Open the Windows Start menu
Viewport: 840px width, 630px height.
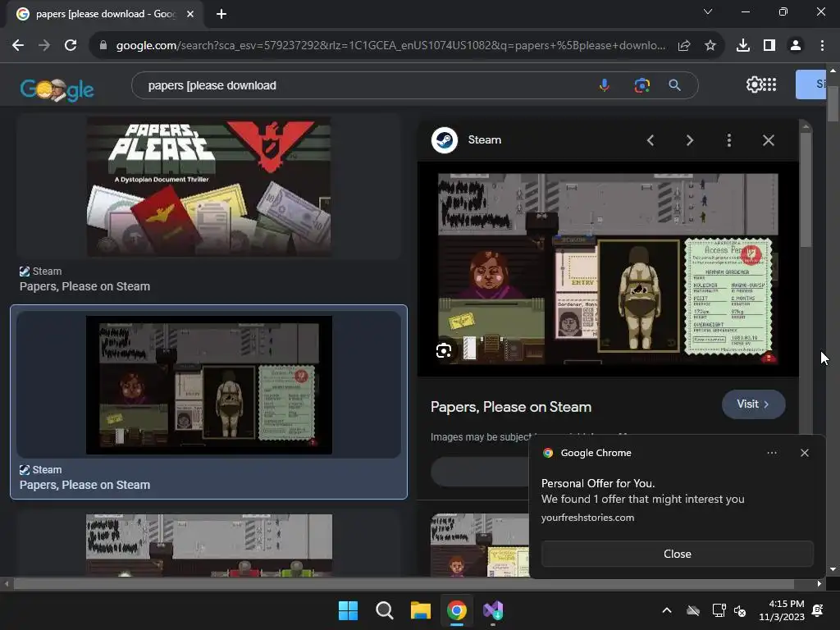tap(348, 610)
